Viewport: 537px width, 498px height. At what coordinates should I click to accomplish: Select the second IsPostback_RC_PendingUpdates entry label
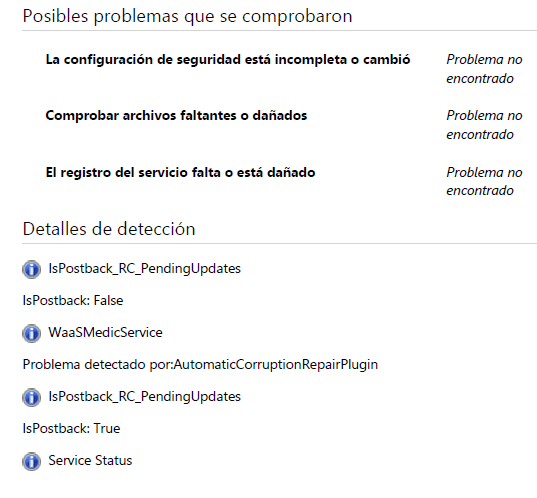145,397
